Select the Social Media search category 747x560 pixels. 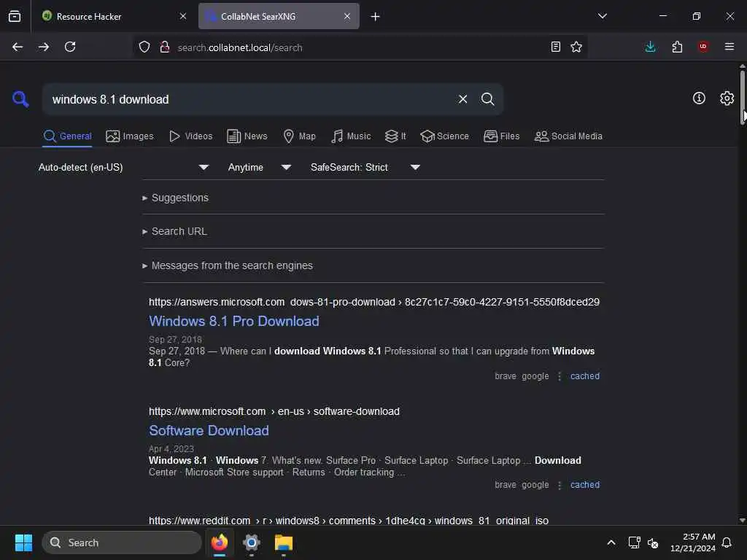coord(568,136)
